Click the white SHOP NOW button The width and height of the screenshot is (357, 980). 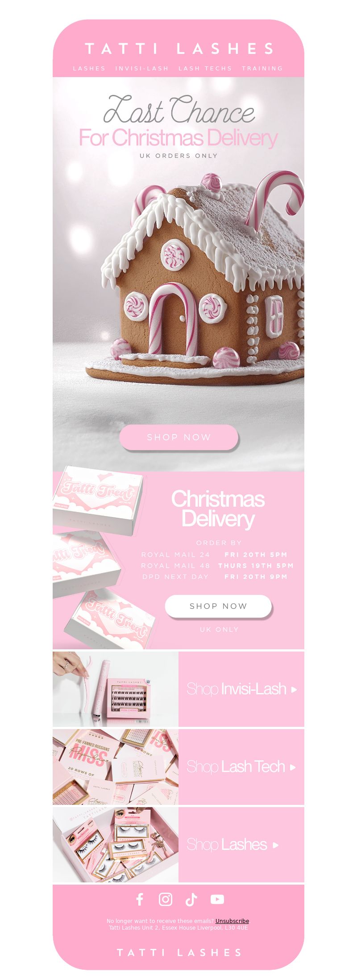pyautogui.click(x=218, y=606)
